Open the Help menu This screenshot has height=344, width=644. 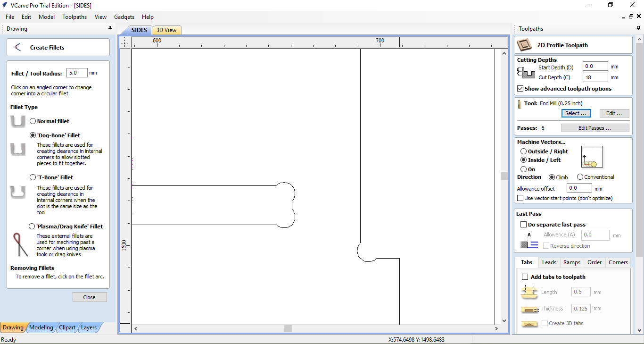148,17
